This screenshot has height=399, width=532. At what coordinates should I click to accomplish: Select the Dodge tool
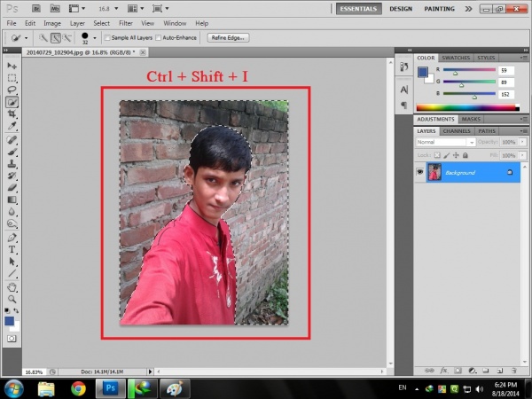click(12, 223)
